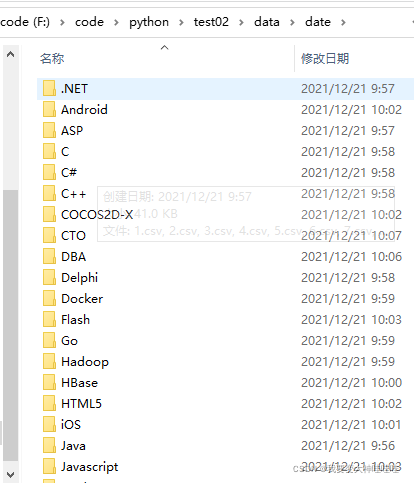Expand the chevron after python breadcrumb

pos(181,23)
